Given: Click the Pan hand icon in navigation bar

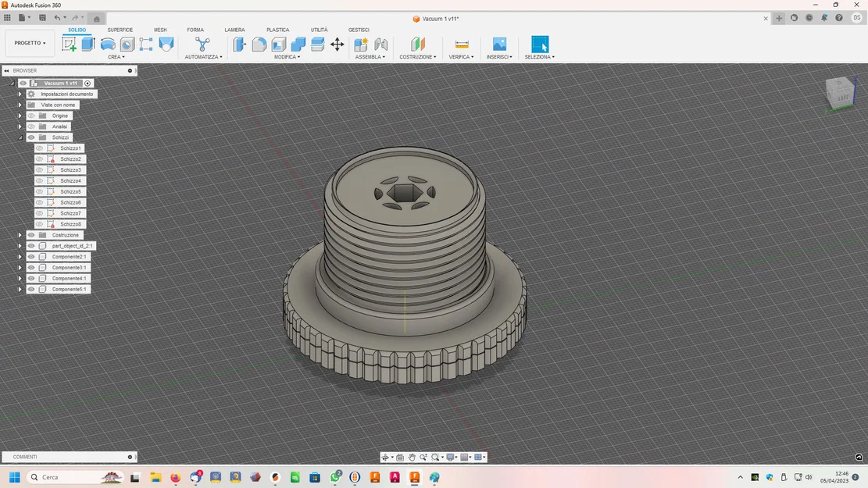Looking at the screenshot, I should point(412,457).
